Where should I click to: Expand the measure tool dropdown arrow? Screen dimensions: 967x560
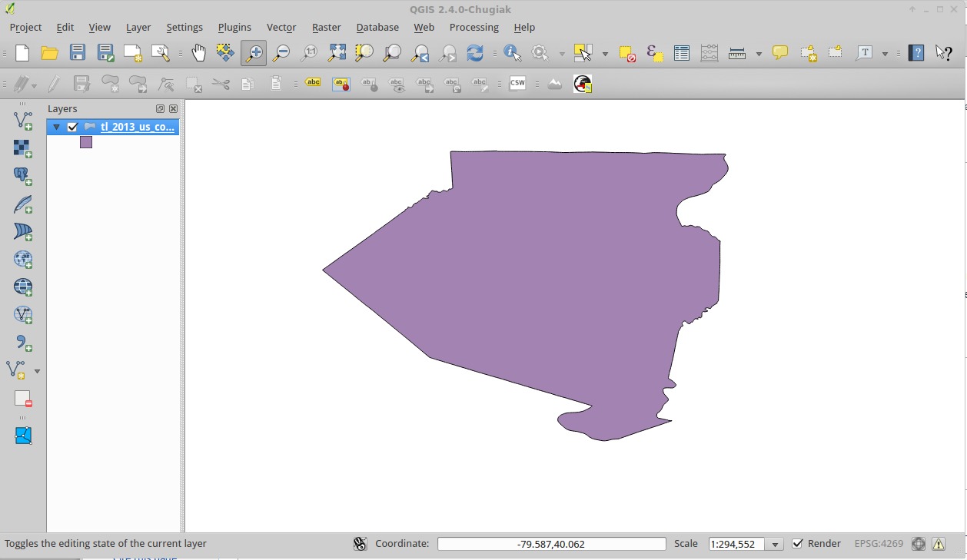click(759, 54)
